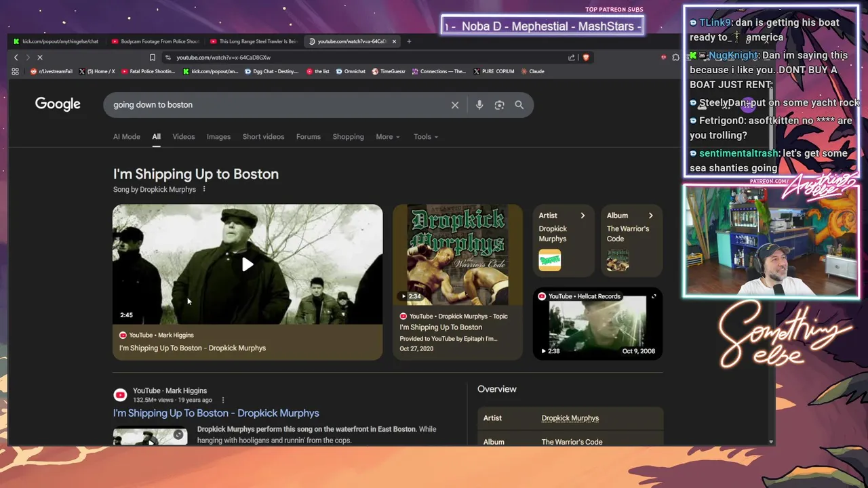The height and width of the screenshot is (488, 868).
Task: Start a voice search with the microphone
Action: tap(479, 105)
